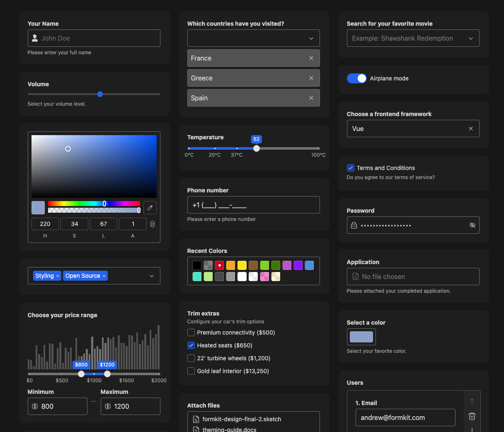Remove the Open Source tag
Screen dimensions: 504x432
pyautogui.click(x=104, y=276)
